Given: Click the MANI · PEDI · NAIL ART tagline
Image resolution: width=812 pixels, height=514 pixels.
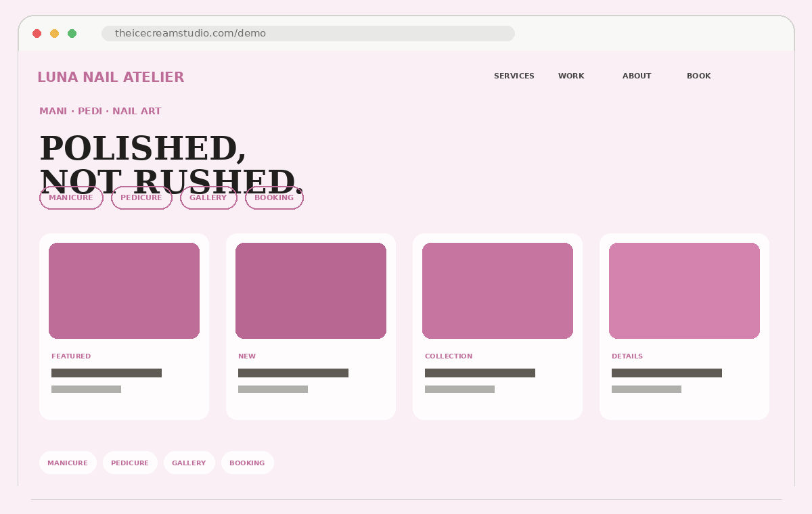Looking at the screenshot, I should coord(100,112).
